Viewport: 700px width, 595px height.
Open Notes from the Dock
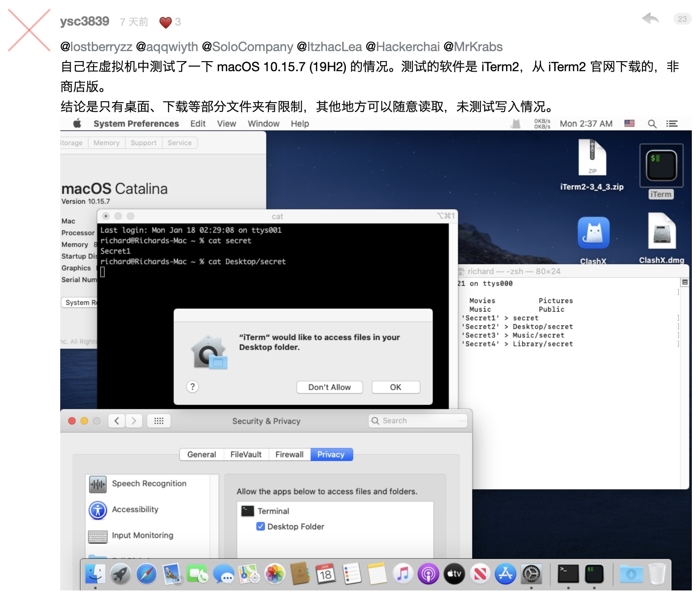[377, 574]
